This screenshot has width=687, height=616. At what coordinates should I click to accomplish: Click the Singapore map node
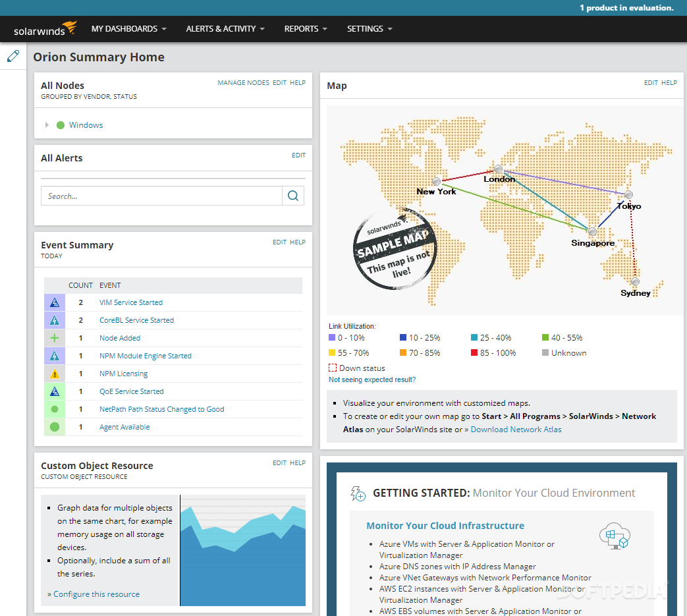pos(592,231)
